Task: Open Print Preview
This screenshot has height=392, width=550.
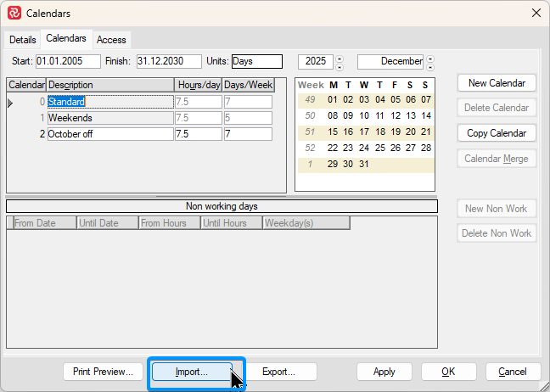Action: pyautogui.click(x=103, y=372)
